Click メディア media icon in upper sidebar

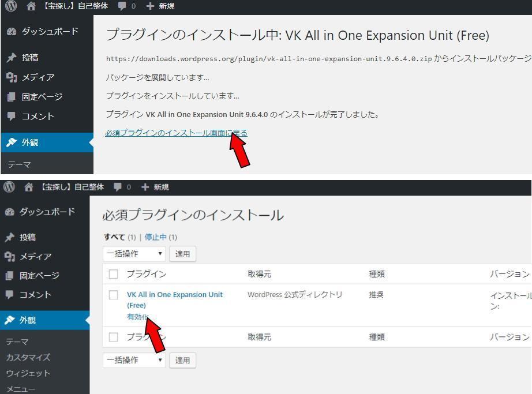12,77
